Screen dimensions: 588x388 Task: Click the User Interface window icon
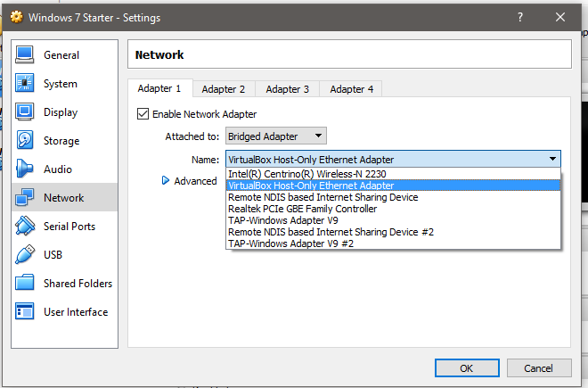click(x=25, y=311)
